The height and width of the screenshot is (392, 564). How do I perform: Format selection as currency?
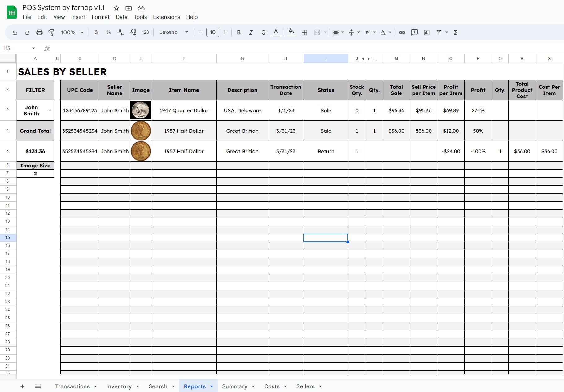click(x=96, y=32)
